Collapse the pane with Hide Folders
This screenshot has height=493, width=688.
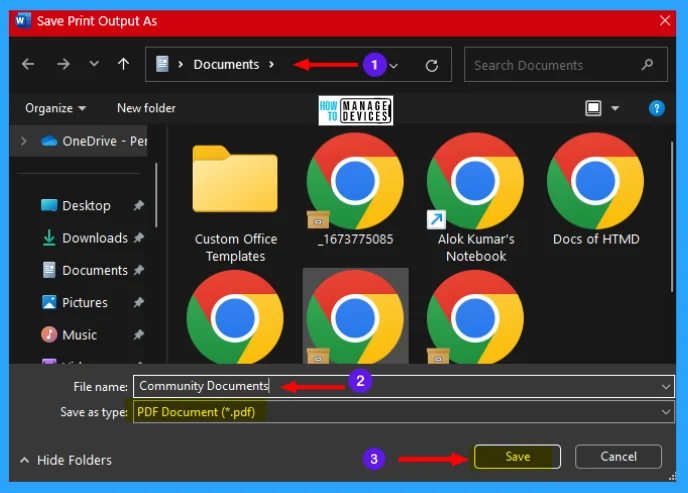pos(66,460)
